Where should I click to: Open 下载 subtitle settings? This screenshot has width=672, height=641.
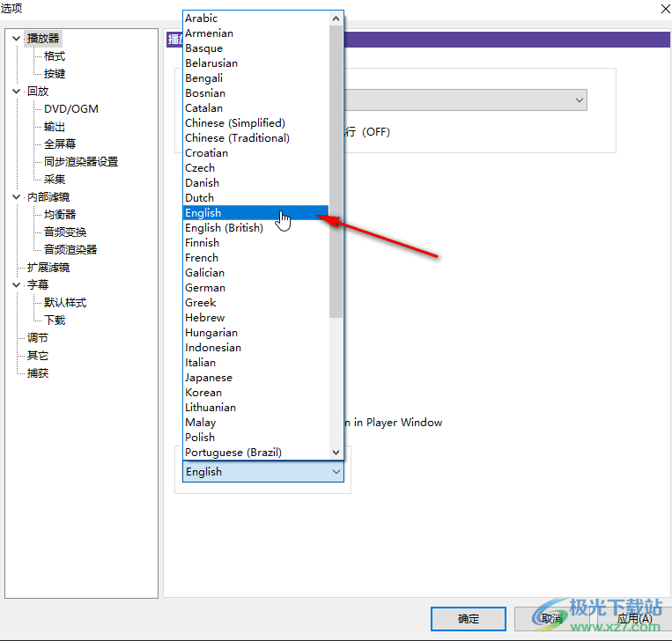pos(55,320)
